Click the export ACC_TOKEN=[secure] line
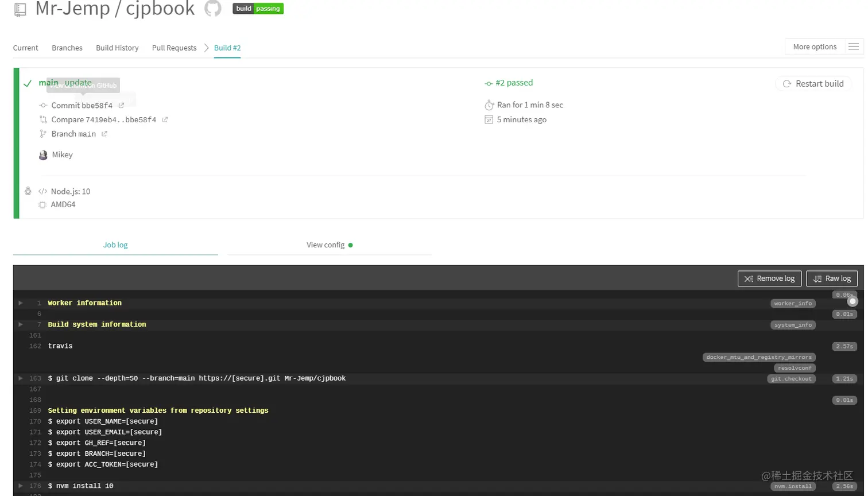The height and width of the screenshot is (496, 868). coord(103,464)
